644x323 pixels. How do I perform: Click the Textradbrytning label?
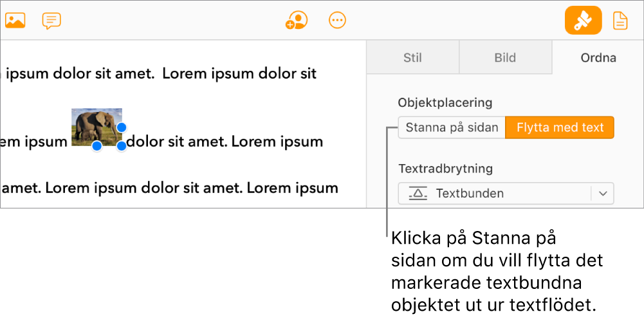(x=446, y=169)
